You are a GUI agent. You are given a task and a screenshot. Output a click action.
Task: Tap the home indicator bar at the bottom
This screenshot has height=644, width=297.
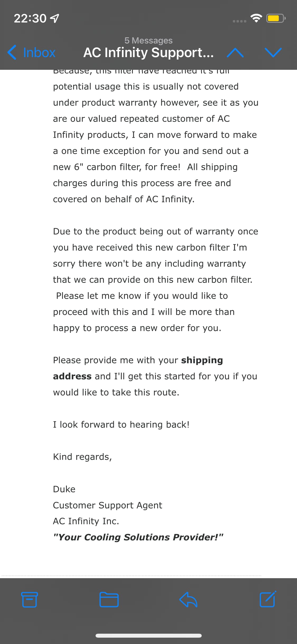point(148,636)
